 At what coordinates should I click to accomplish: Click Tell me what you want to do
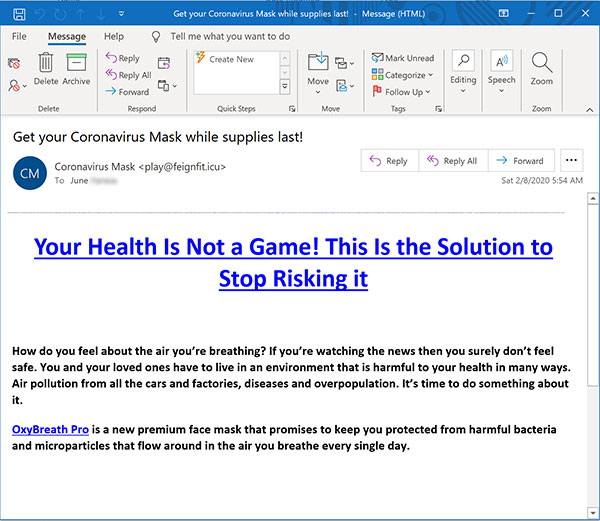pos(230,36)
